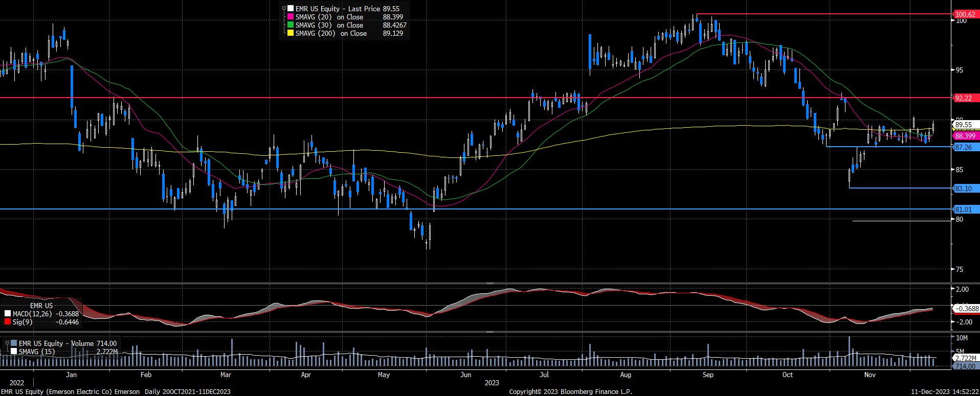Click the 'Jan' label on the time axis

[x=71, y=375]
